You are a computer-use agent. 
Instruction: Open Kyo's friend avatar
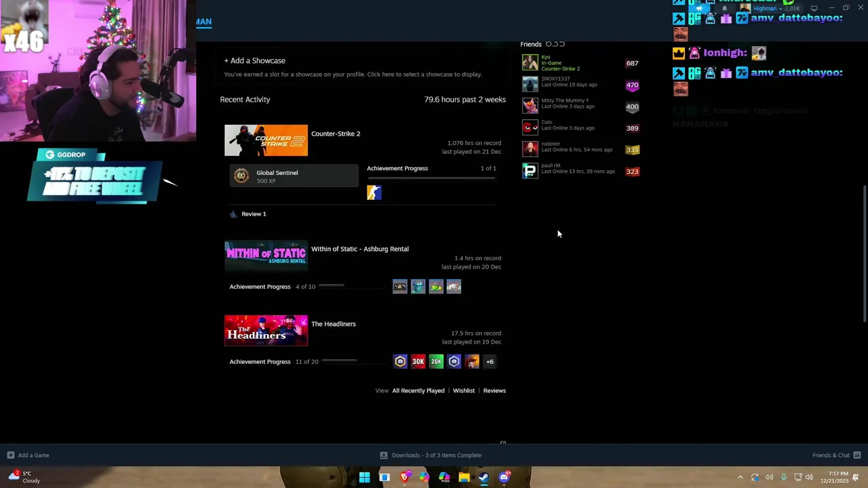(x=530, y=63)
